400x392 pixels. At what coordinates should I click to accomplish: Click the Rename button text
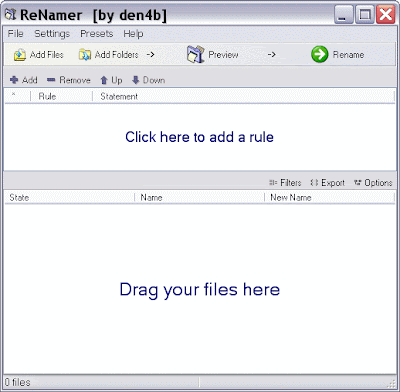(348, 54)
